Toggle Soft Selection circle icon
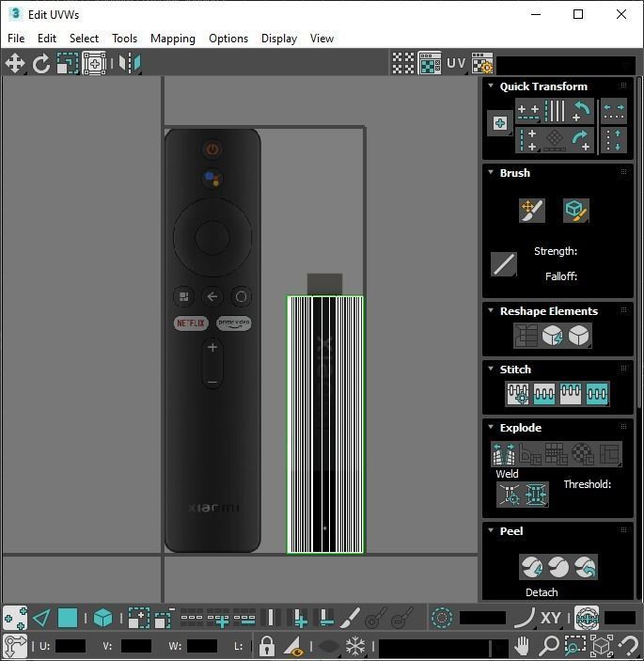Viewport: 644px width, 661px height. point(442,619)
